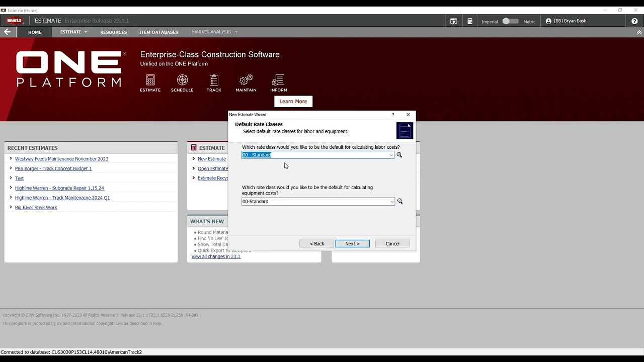This screenshot has width=644, height=362.
Task: Click the Next button in wizard
Action: 352,243
